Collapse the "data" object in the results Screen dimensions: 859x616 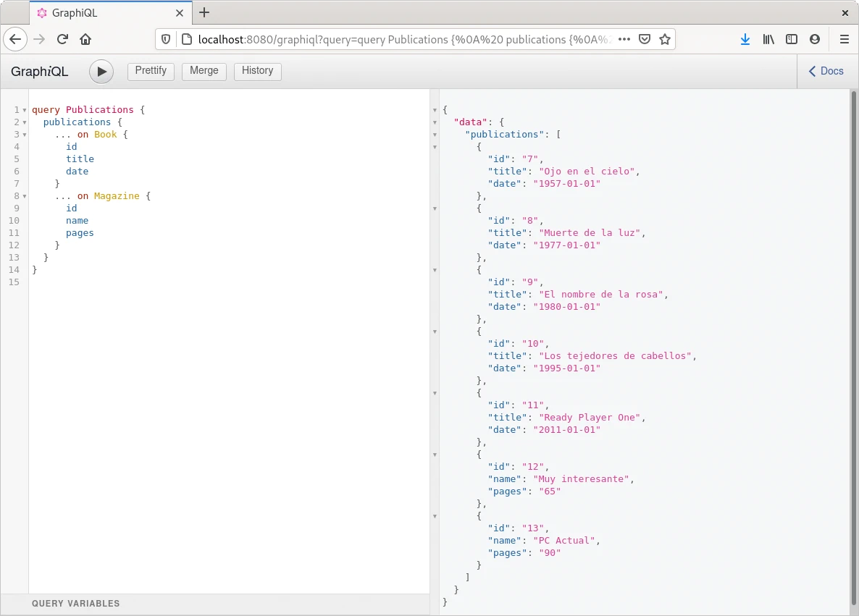(x=435, y=122)
